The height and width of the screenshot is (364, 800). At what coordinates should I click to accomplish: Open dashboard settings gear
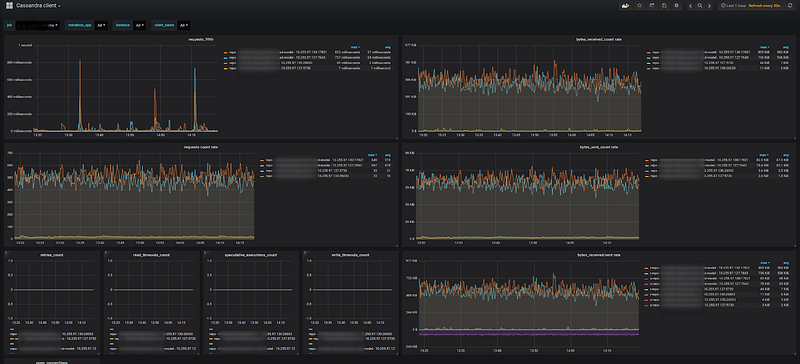[677, 6]
